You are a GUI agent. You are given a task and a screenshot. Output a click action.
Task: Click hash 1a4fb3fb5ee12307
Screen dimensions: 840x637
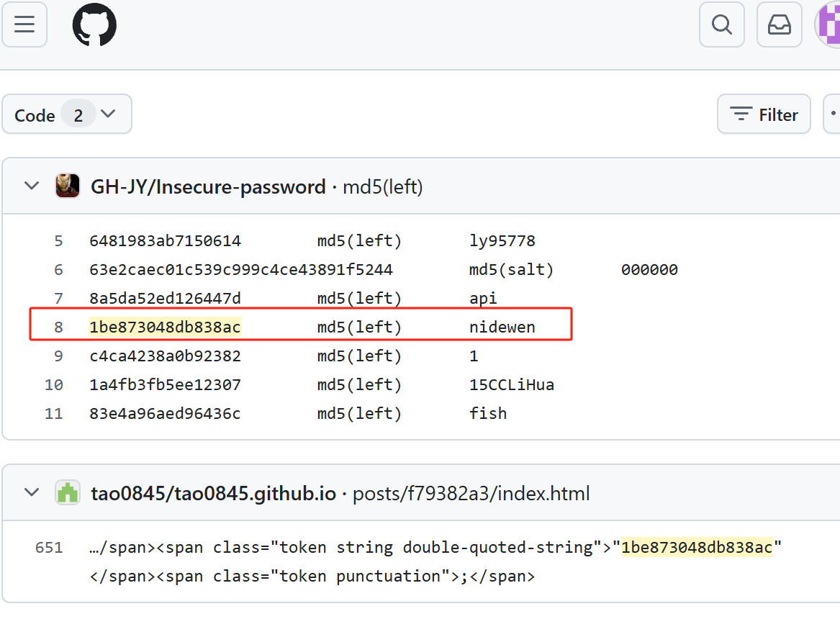(165, 385)
